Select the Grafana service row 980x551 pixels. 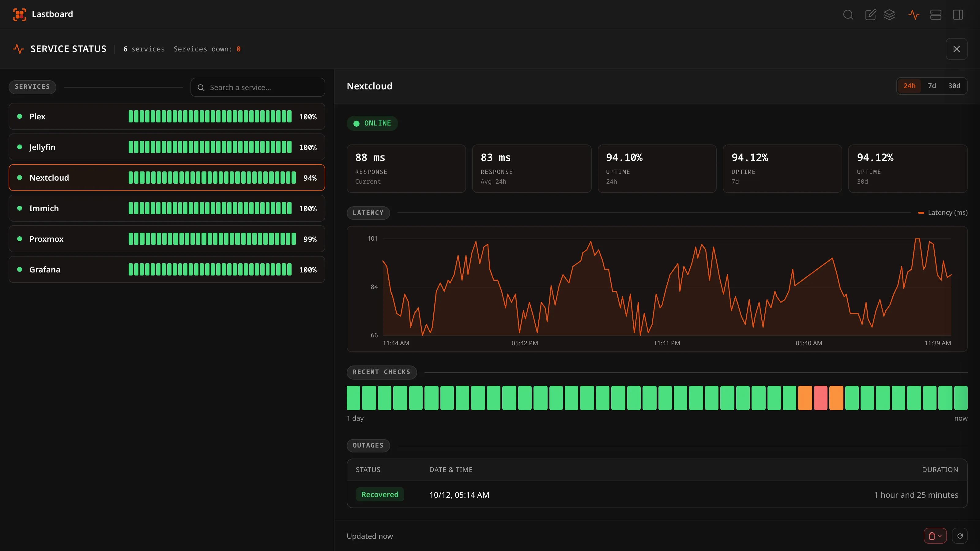(167, 270)
